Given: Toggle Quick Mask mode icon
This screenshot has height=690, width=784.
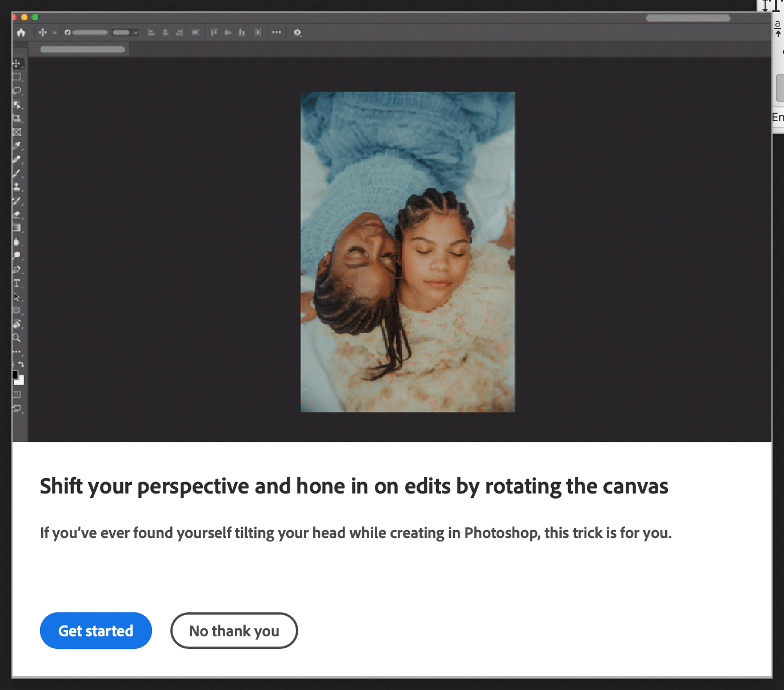Looking at the screenshot, I should [17, 395].
